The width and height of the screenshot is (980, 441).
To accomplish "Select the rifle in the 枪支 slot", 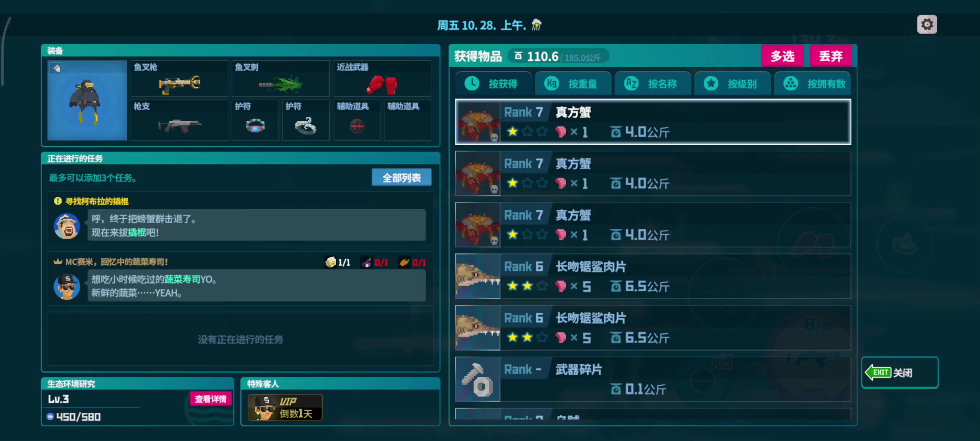I will coord(179,120).
